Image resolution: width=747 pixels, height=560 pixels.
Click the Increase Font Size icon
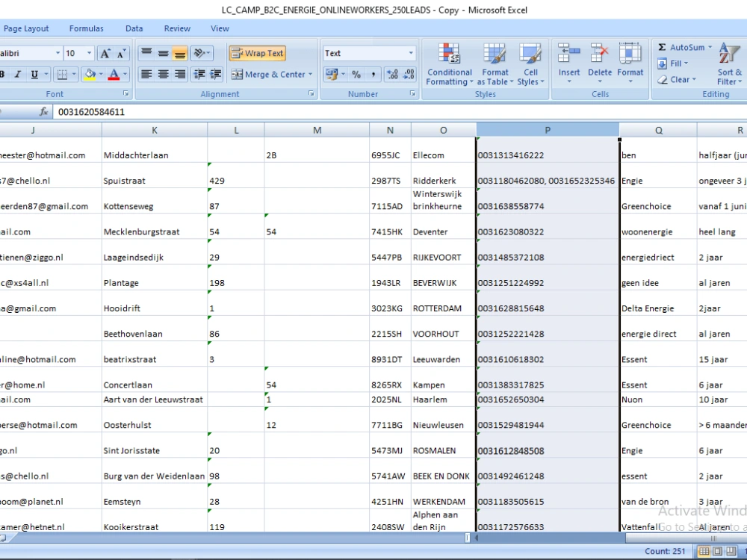pyautogui.click(x=105, y=53)
